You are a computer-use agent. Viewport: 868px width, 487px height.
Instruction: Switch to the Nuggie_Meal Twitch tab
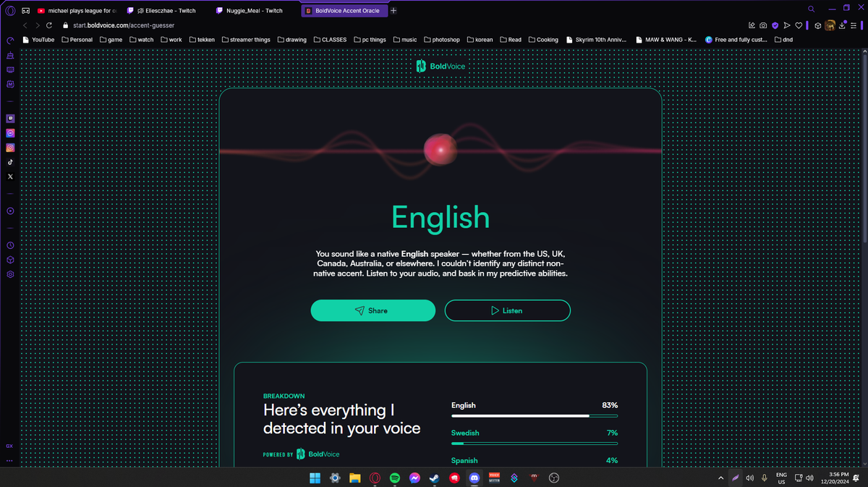click(x=255, y=11)
